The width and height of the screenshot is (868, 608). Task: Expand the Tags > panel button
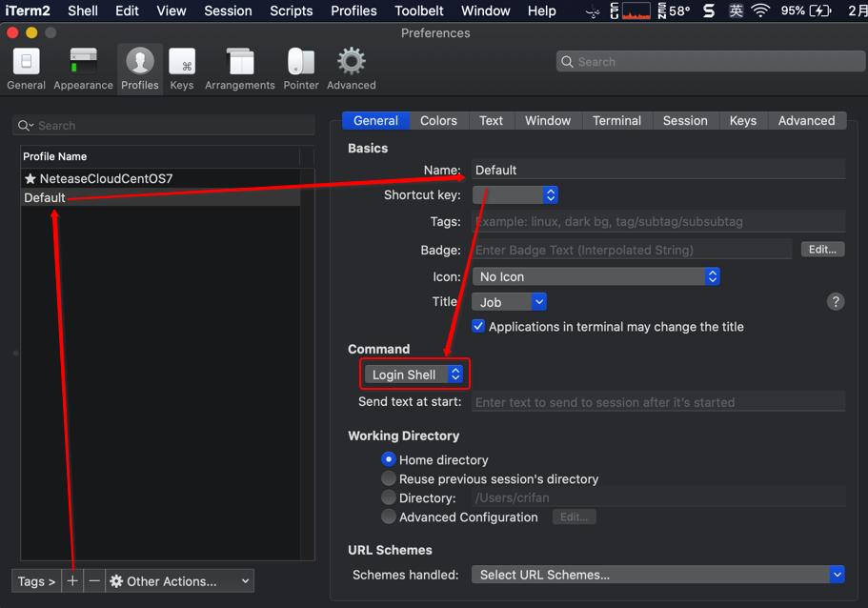click(x=36, y=581)
